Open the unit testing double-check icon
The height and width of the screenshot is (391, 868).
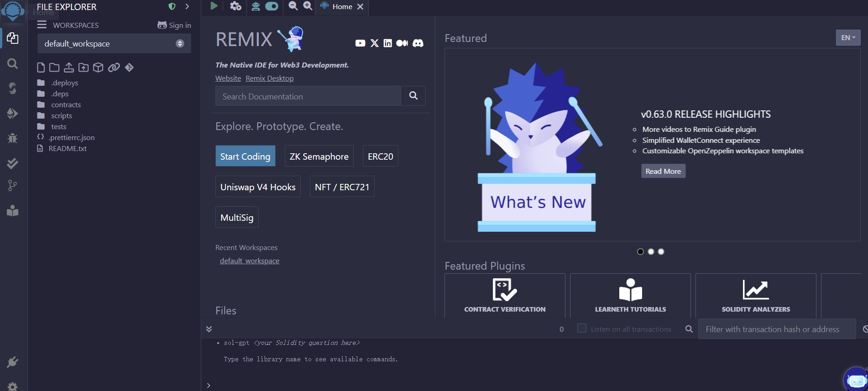12,163
